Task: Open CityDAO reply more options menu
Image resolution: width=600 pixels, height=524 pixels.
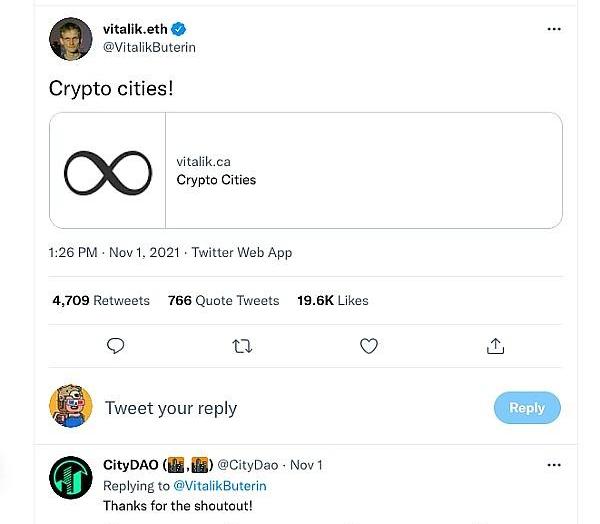Action: 554,465
